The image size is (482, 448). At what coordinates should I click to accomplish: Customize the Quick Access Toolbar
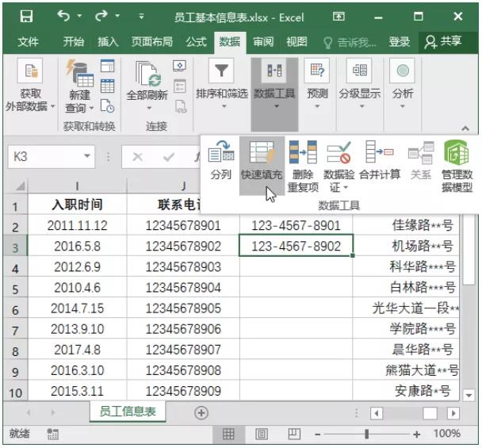coord(141,16)
